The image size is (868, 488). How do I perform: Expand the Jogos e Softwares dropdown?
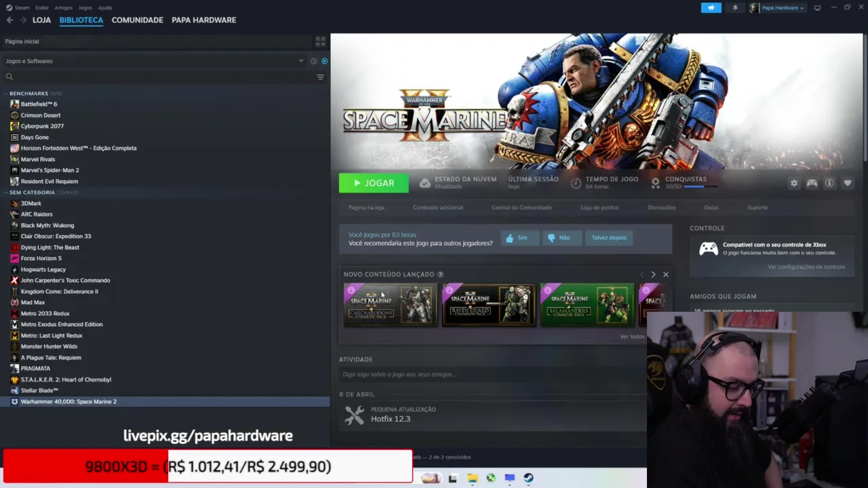[301, 61]
